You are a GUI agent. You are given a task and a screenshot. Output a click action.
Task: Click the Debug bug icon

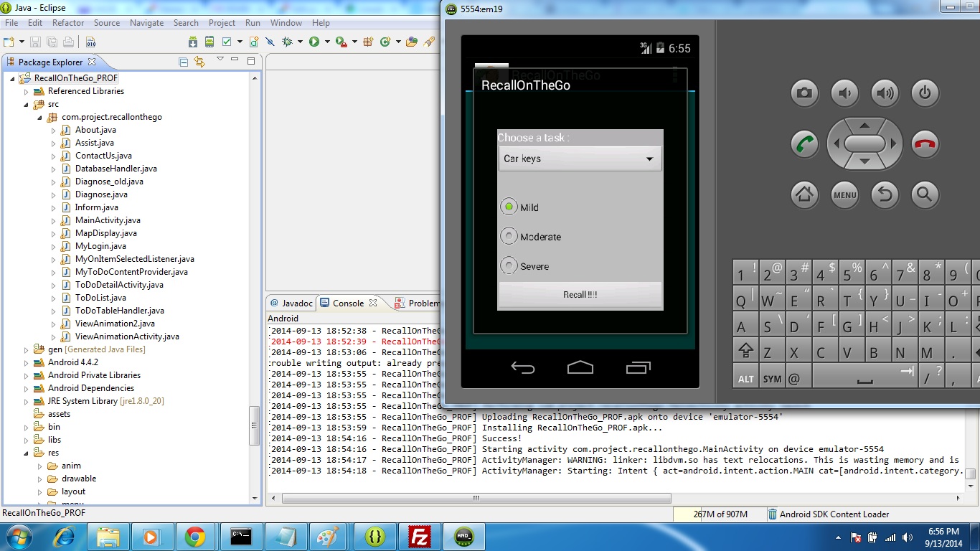click(x=287, y=42)
